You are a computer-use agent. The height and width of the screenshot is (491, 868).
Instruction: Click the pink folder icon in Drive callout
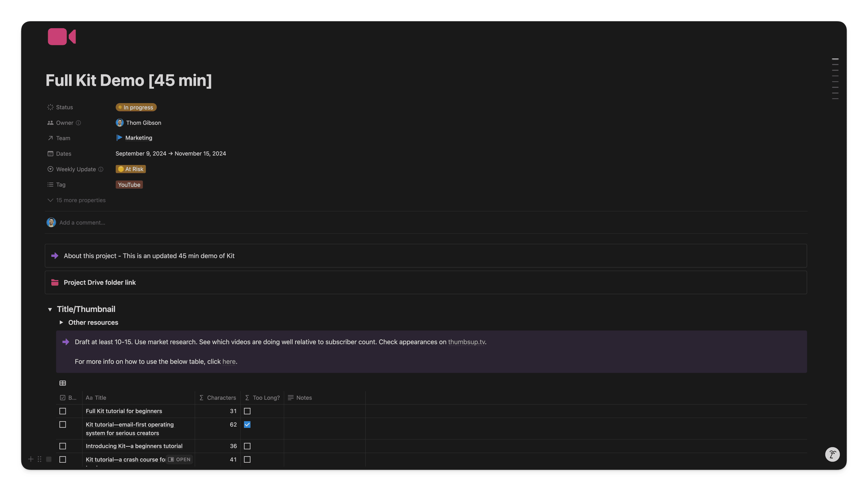tap(55, 283)
